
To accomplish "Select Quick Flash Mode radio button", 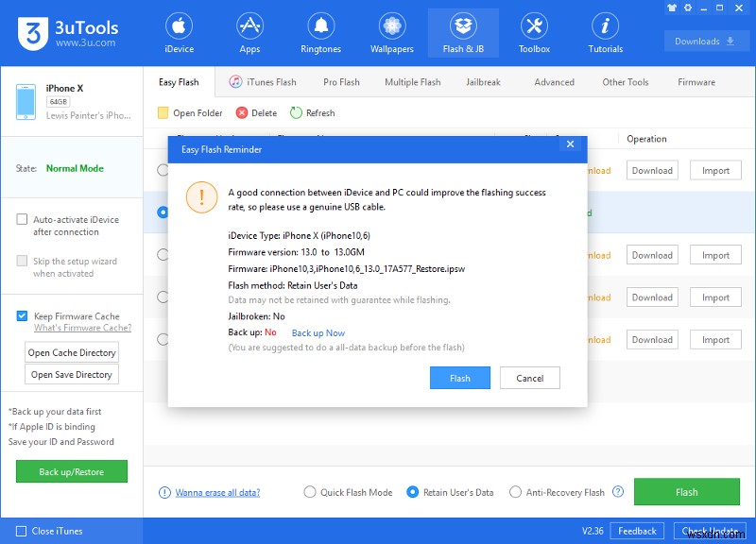I will tap(310, 492).
